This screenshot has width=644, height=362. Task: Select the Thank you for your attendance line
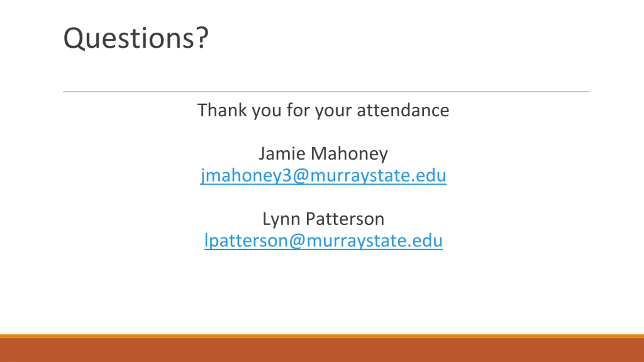click(x=323, y=110)
